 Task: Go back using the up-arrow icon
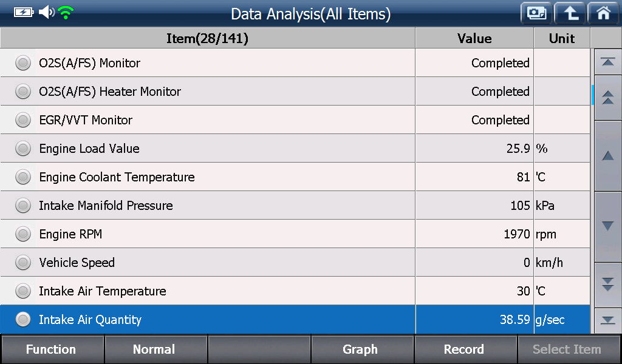(570, 13)
